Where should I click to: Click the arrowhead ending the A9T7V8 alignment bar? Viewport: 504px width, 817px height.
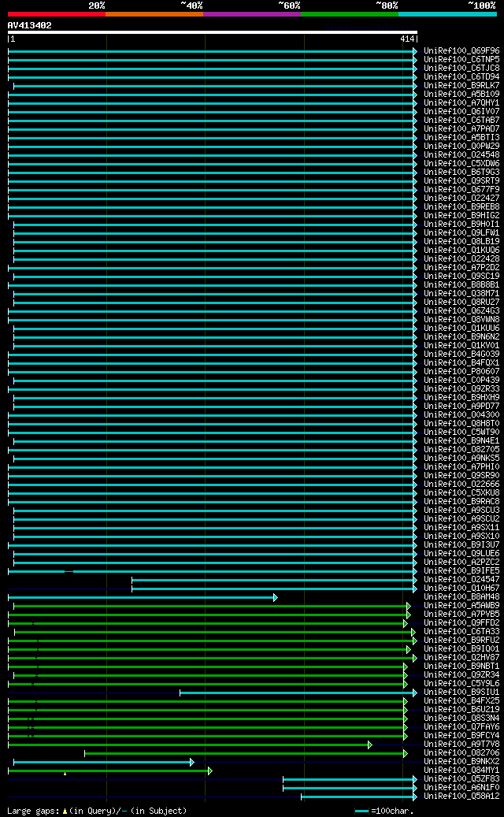(370, 745)
